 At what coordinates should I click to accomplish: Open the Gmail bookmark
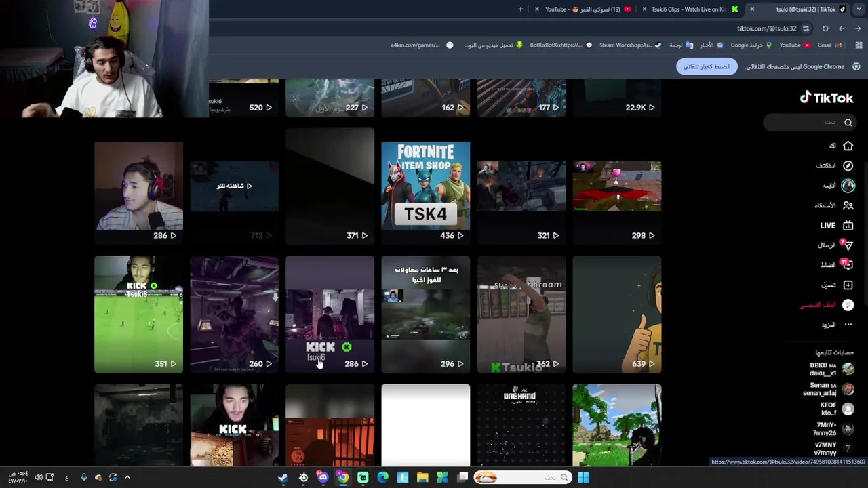coord(829,45)
